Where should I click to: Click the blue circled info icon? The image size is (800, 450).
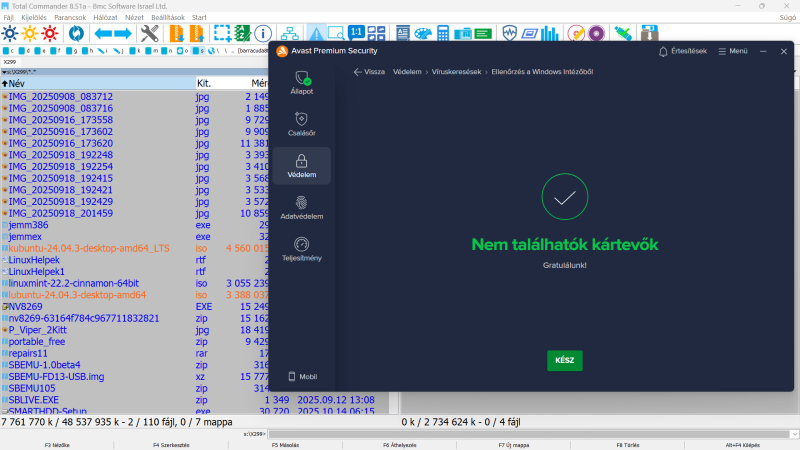[263, 34]
